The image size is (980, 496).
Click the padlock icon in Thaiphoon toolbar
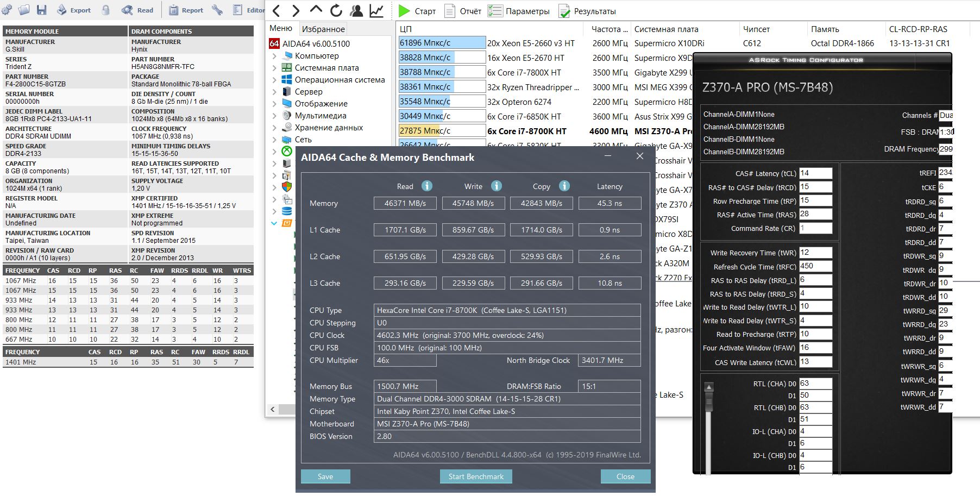[106, 10]
